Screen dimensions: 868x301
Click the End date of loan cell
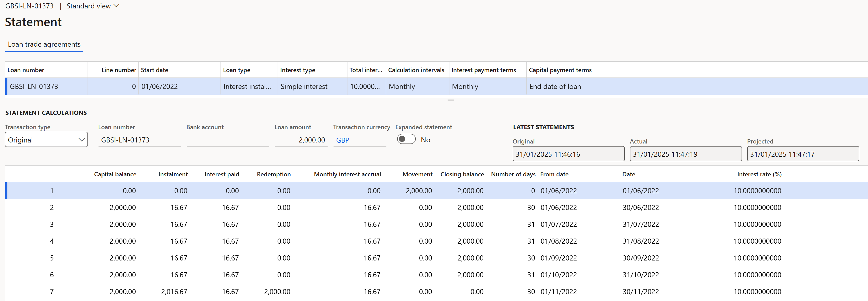pos(555,86)
